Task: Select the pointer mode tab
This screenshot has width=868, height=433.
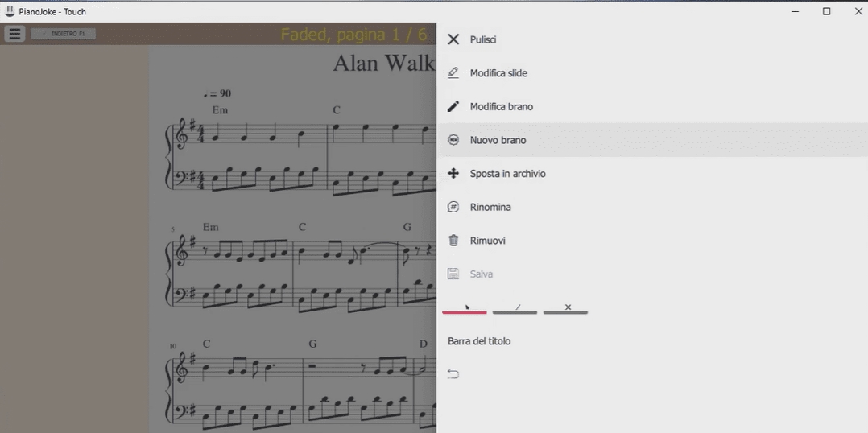Action: (465, 307)
